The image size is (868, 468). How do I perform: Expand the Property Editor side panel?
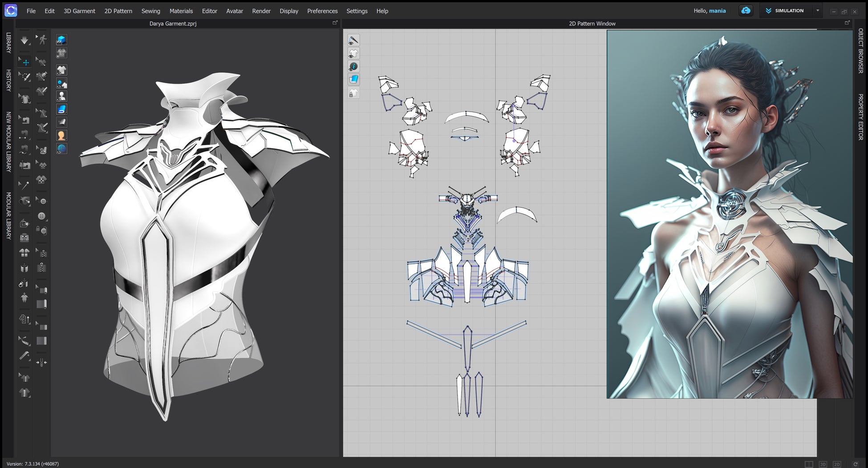click(860, 117)
